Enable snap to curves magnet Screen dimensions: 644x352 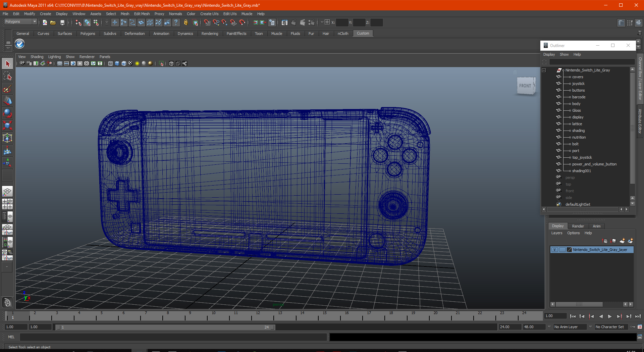(216, 22)
